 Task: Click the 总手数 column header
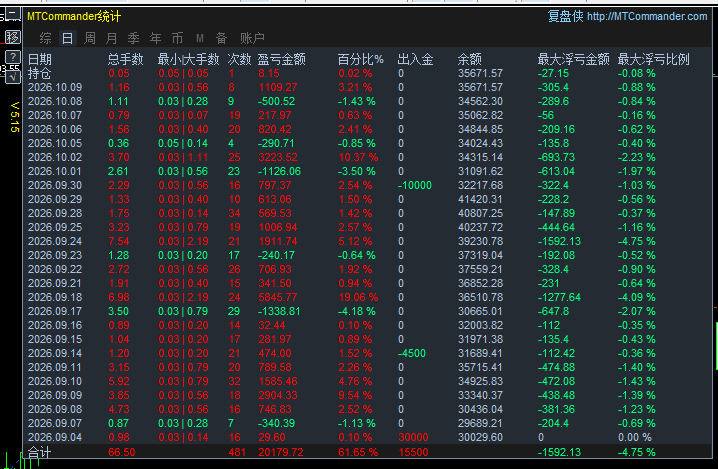[x=125, y=59]
